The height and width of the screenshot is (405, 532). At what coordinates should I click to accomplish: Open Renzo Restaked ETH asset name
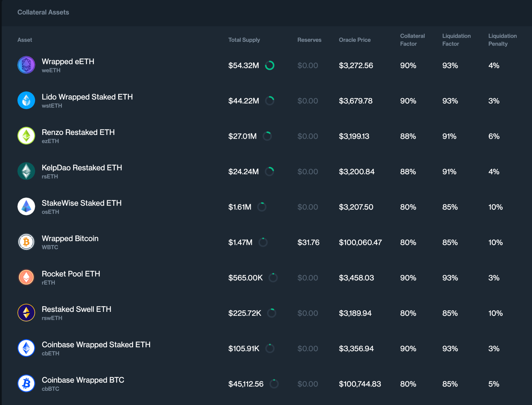click(78, 132)
